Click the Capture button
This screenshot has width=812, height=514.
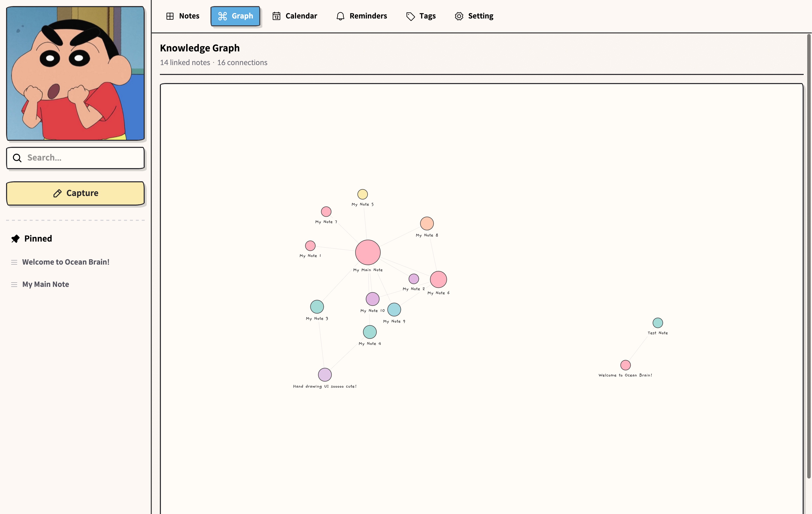[76, 193]
